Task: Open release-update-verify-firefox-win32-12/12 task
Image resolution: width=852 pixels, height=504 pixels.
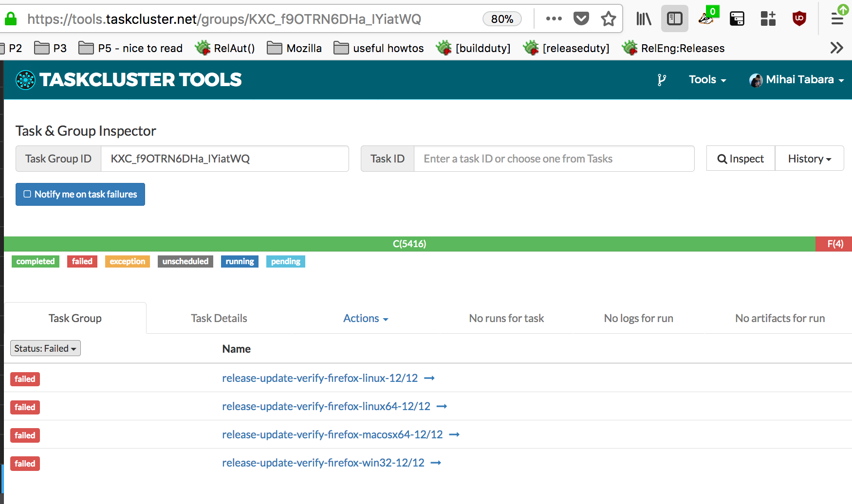Action: pyautogui.click(x=323, y=463)
